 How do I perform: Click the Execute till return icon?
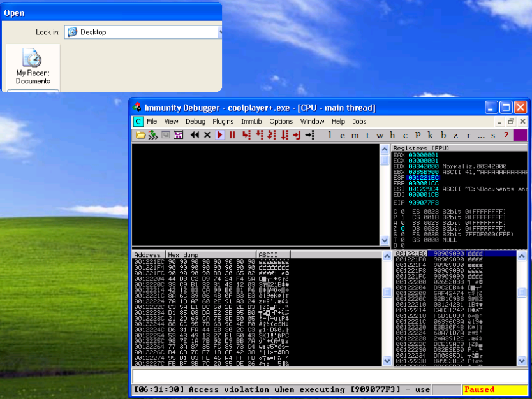click(297, 135)
